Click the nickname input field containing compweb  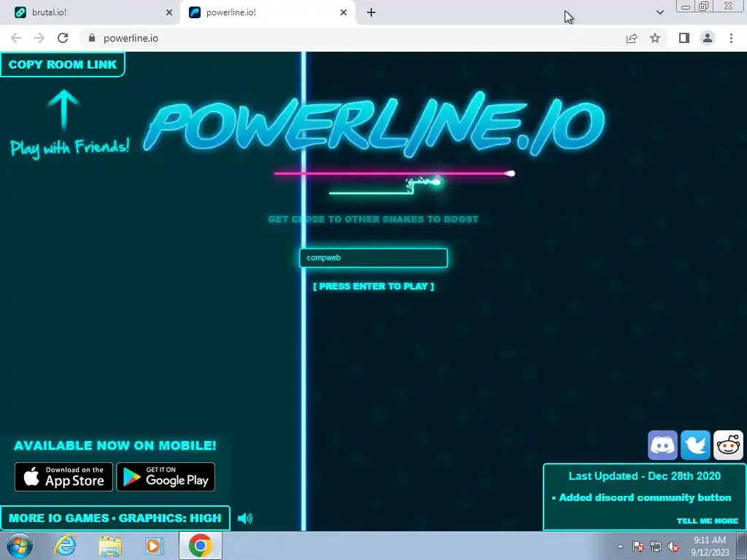(x=373, y=257)
